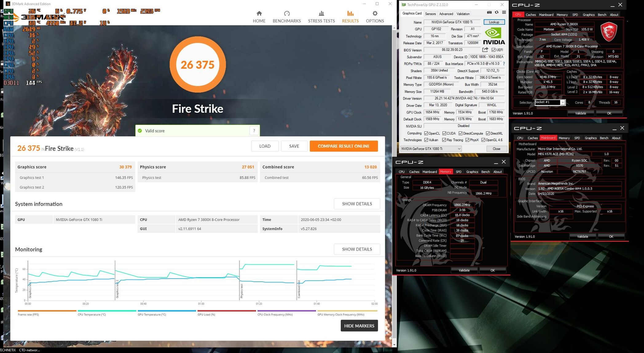
Task: Click the CPU Temperature teal legend bar
Action: tap(107, 311)
